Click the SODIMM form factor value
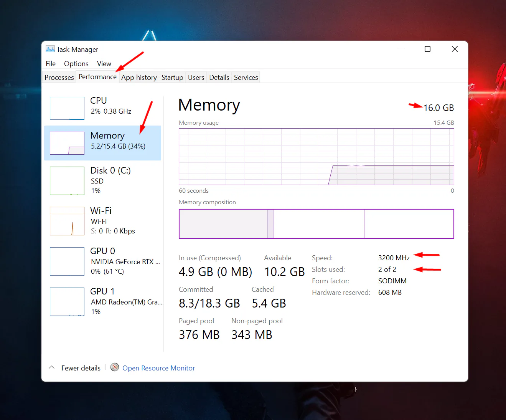Screen dimensions: 506x420 392,281
